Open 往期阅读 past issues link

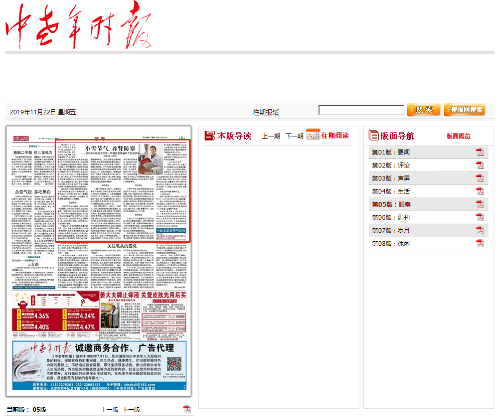335,136
